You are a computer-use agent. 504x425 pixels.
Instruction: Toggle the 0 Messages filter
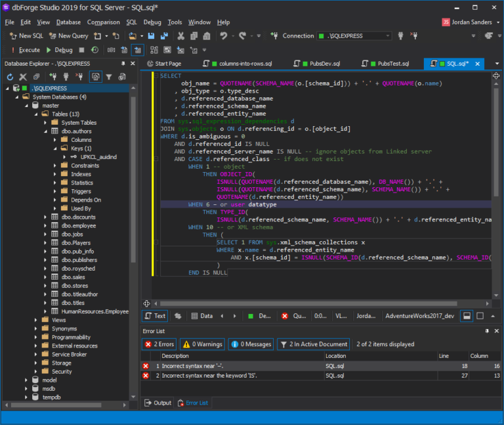[250, 344]
